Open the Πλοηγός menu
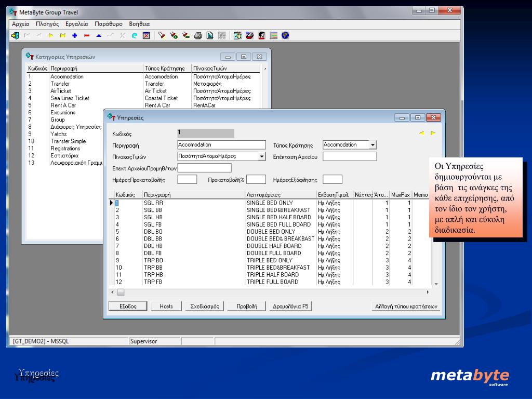532x399 pixels. point(47,24)
